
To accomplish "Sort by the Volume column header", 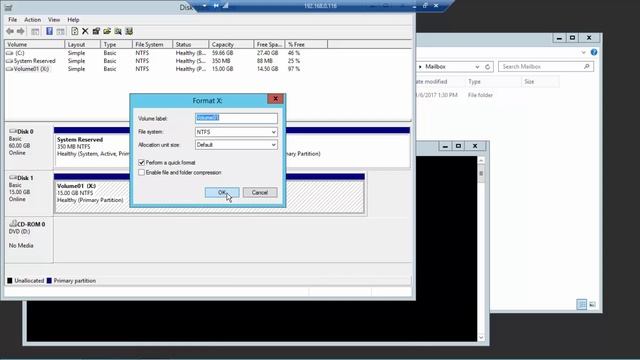I will pyautogui.click(x=34, y=44).
